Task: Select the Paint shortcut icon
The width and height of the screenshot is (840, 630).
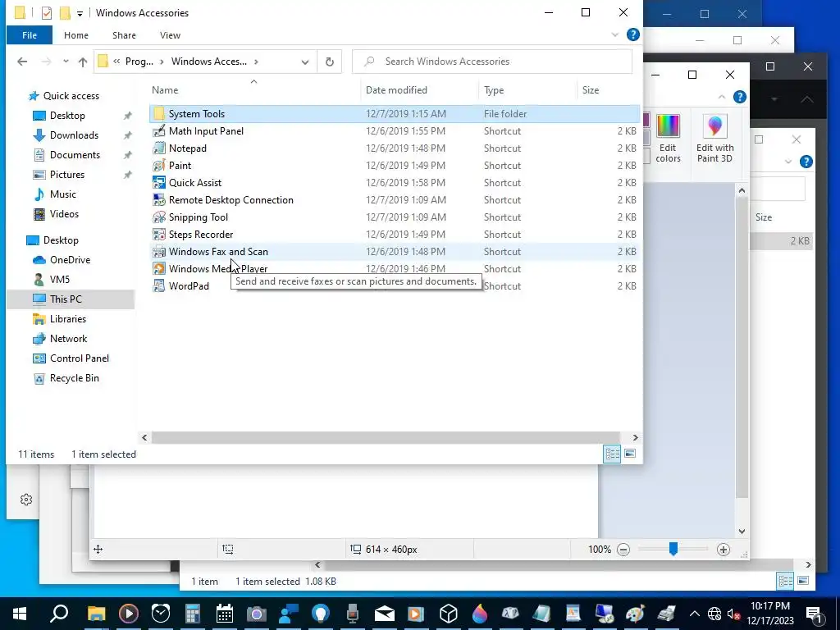Action: pyautogui.click(x=158, y=165)
